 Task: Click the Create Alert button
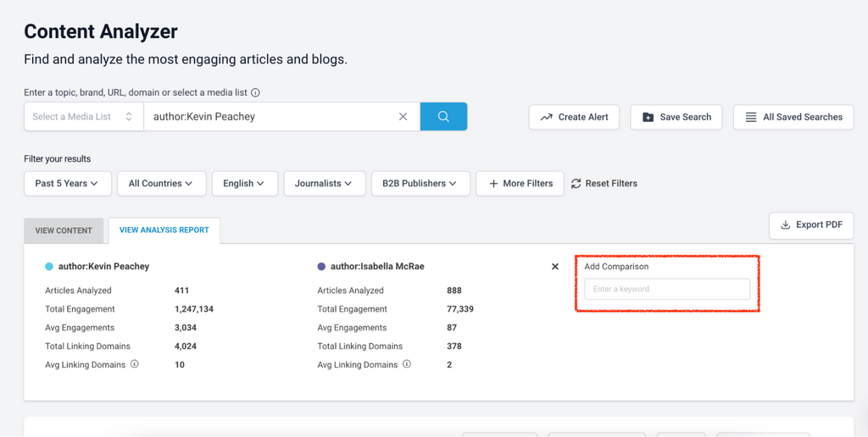coord(574,117)
